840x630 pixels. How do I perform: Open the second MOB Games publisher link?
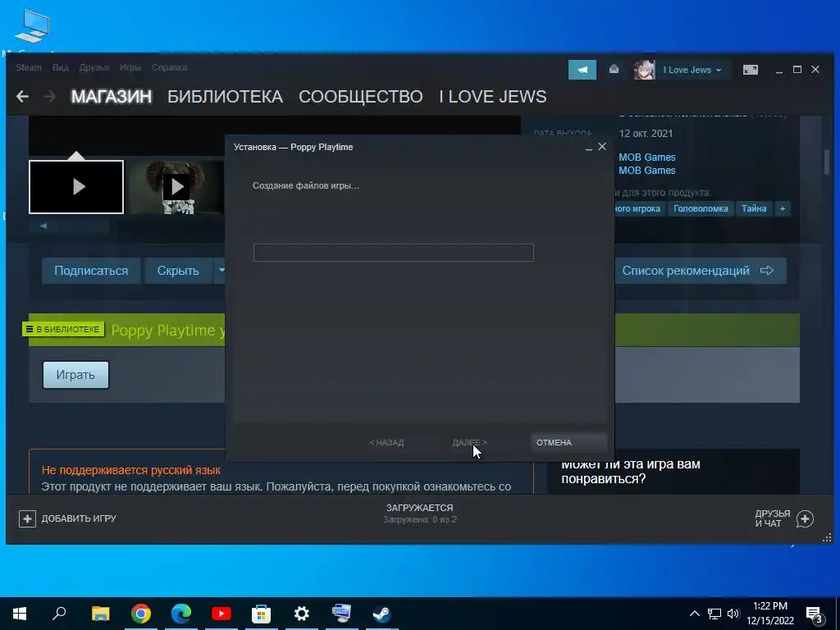tap(647, 171)
